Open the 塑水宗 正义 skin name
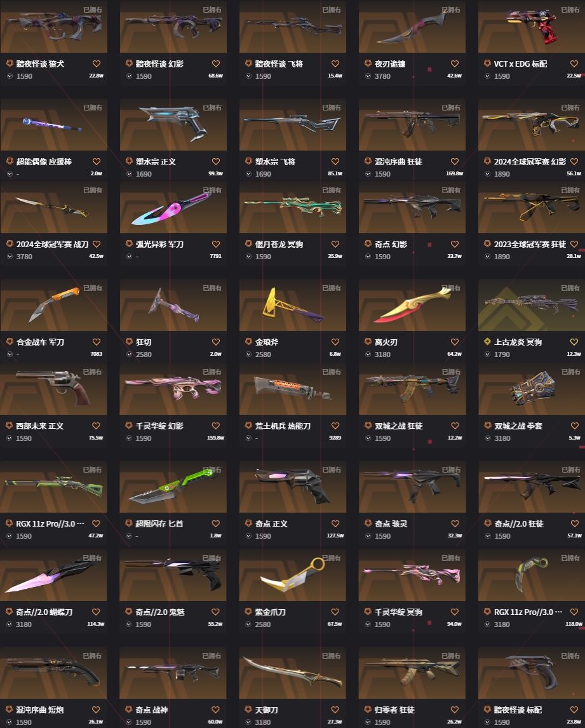 point(156,161)
